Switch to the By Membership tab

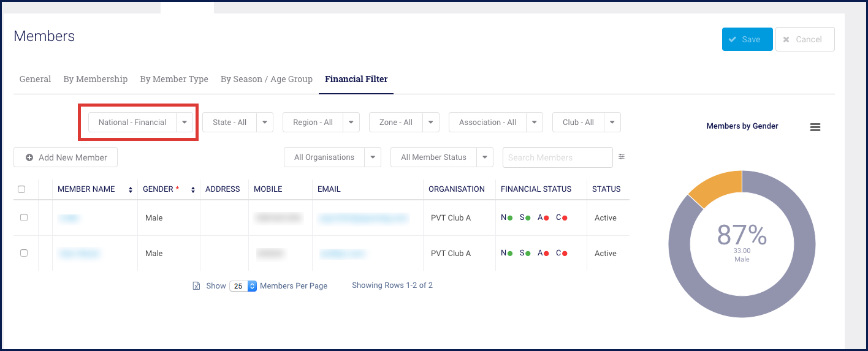[x=96, y=79]
